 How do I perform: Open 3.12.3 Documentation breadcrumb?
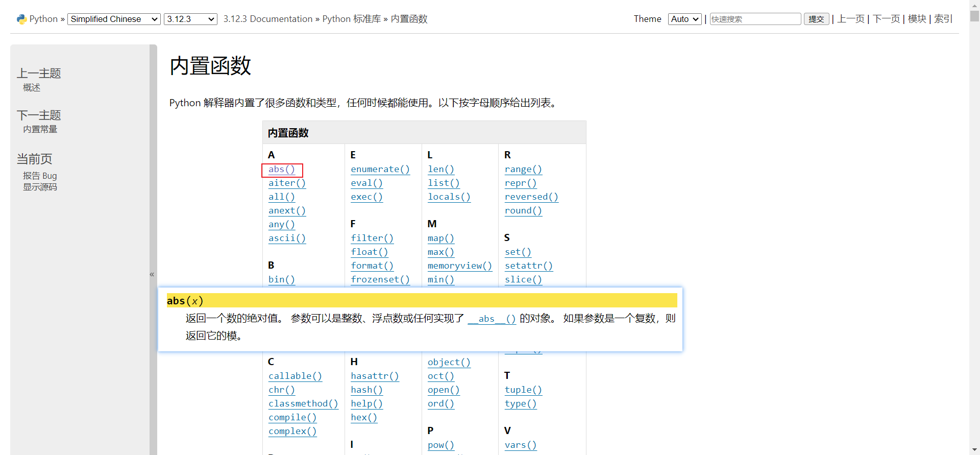pos(268,19)
